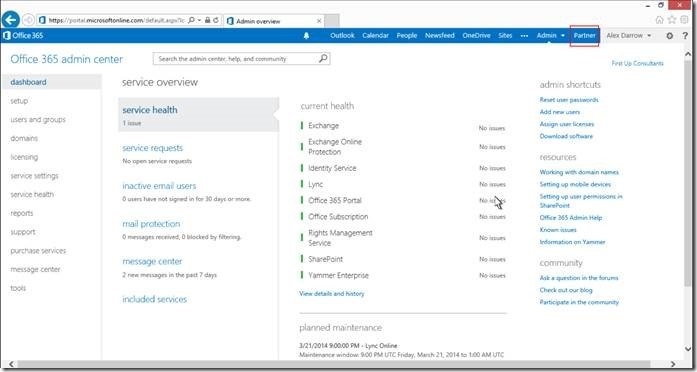Click the browser home icon
The height and width of the screenshot is (372, 697).
point(660,20)
